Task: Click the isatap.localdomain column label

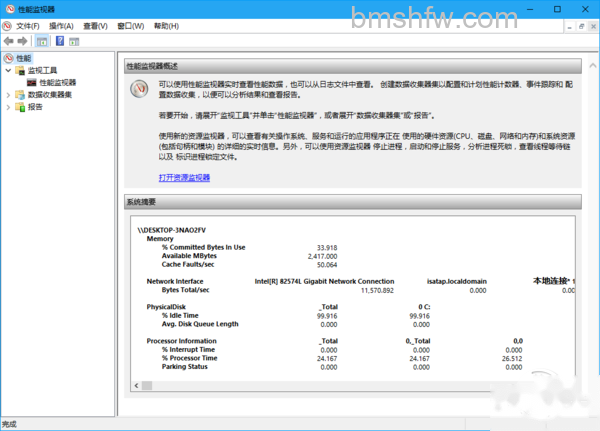Action: 457,281
